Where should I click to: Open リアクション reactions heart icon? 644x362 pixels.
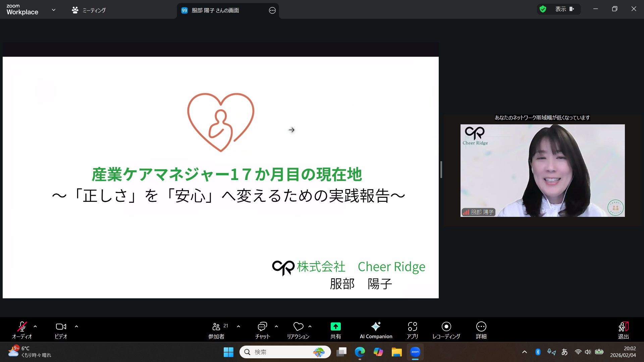[298, 327]
